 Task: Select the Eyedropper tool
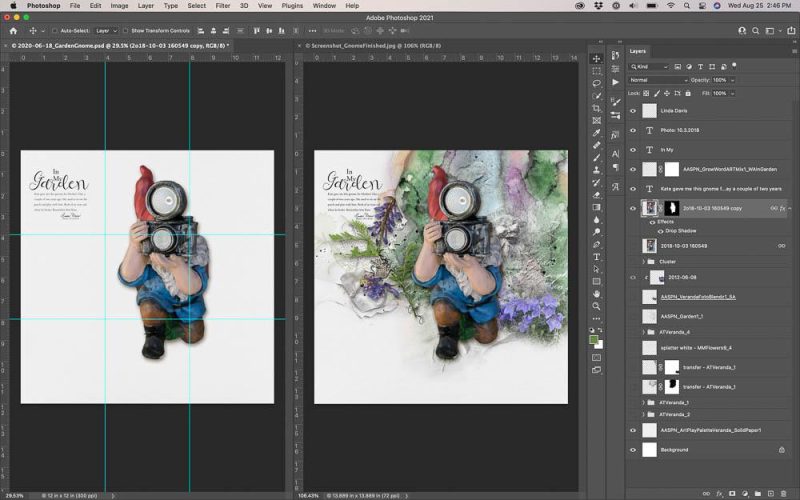pos(596,133)
